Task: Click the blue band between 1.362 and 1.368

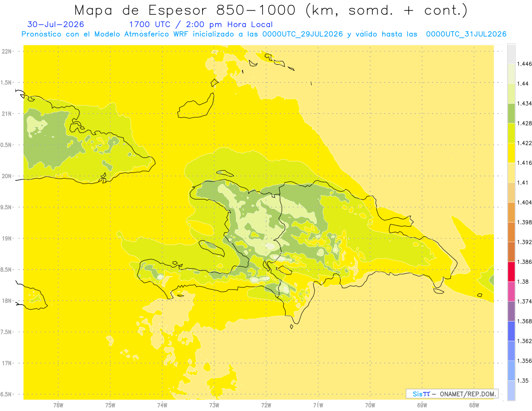Action: tap(511, 331)
